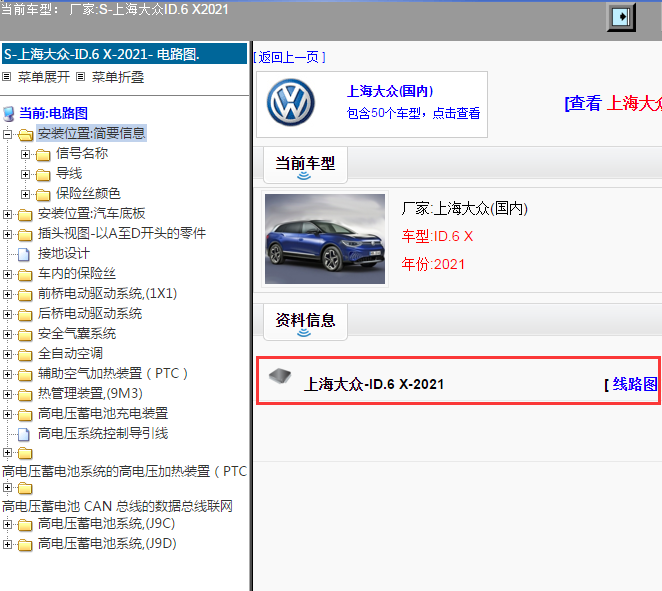Expand the 车内的保险丝 node
The height and width of the screenshot is (591, 662).
[x=7, y=274]
